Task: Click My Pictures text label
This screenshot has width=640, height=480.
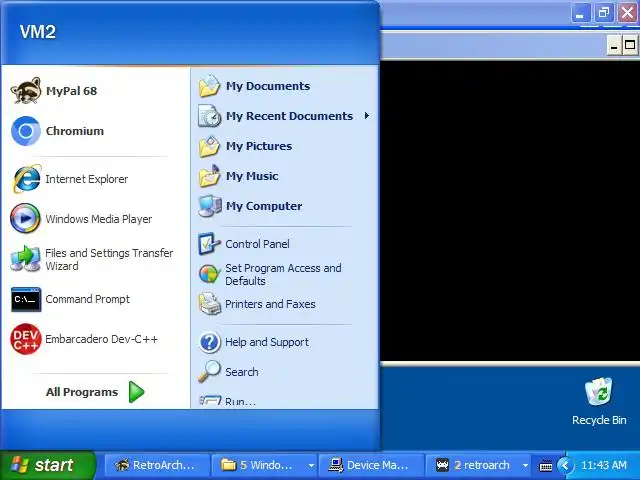Action: coord(259,146)
